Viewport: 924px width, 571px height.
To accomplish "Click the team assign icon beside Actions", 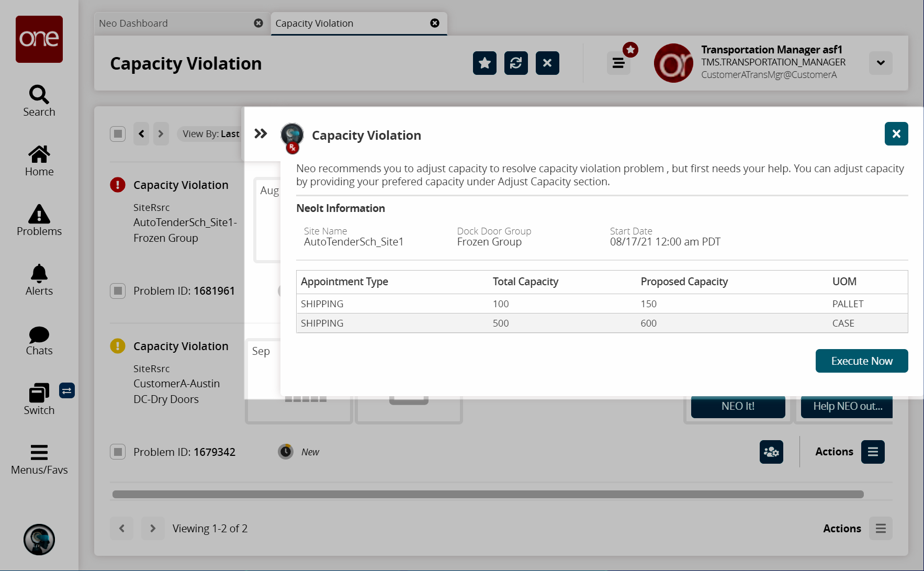I will click(x=771, y=452).
